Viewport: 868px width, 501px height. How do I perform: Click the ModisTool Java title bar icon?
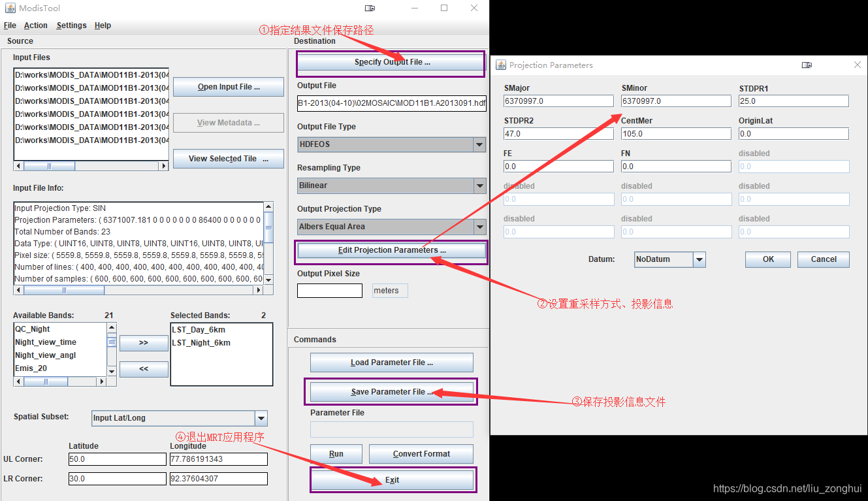tap(10, 8)
